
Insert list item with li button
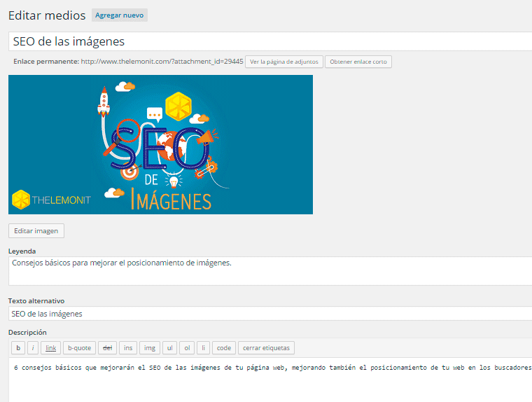tap(203, 348)
